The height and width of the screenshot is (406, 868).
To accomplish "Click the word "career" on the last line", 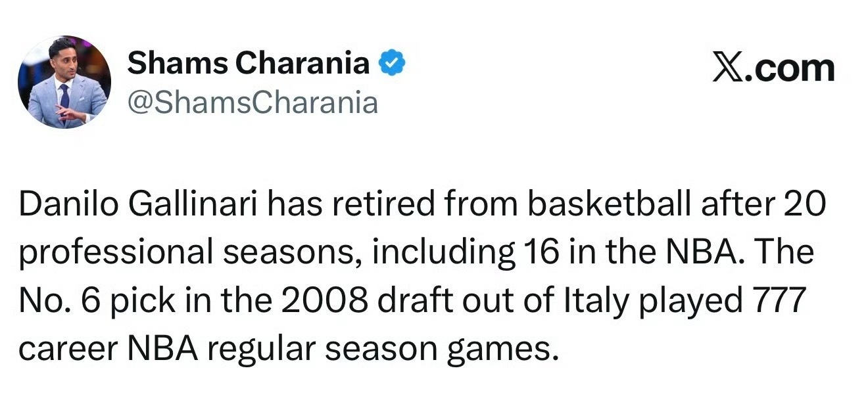I will click(x=64, y=348).
